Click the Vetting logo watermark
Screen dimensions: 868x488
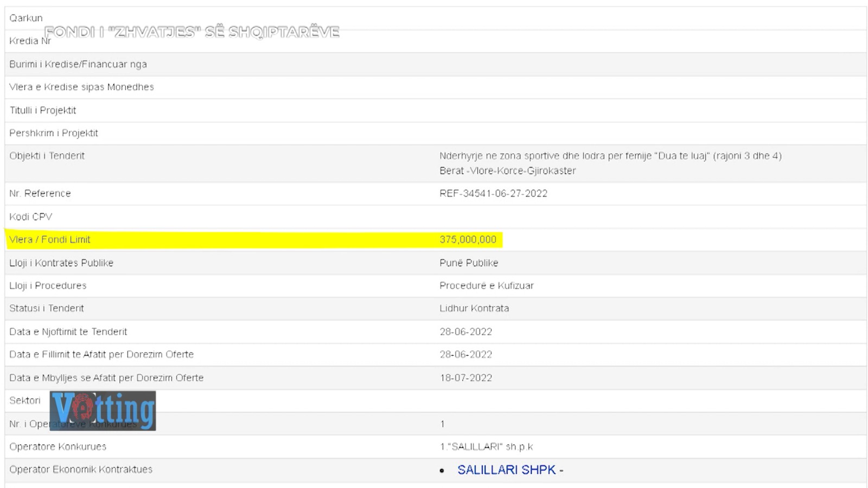click(103, 410)
